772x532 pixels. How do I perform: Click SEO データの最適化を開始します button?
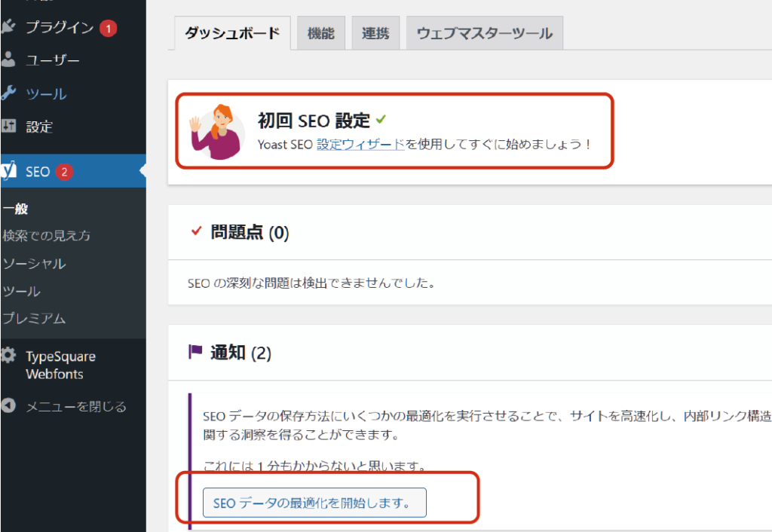(x=314, y=503)
